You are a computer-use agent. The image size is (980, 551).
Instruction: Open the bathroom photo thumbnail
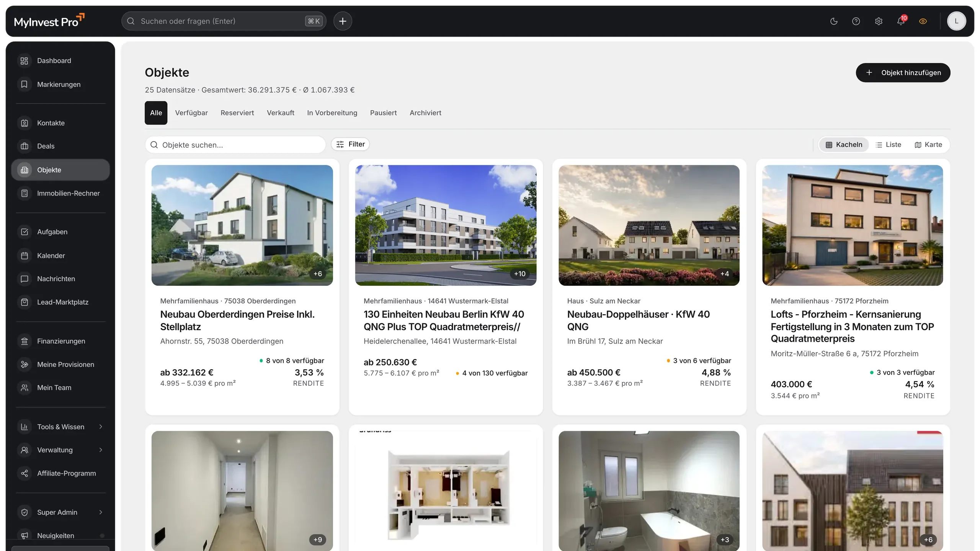pyautogui.click(x=649, y=491)
